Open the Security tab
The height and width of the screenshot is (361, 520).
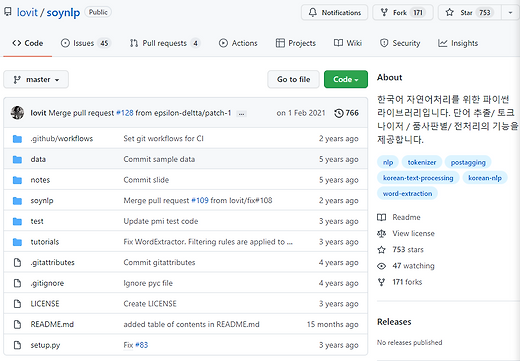click(400, 43)
